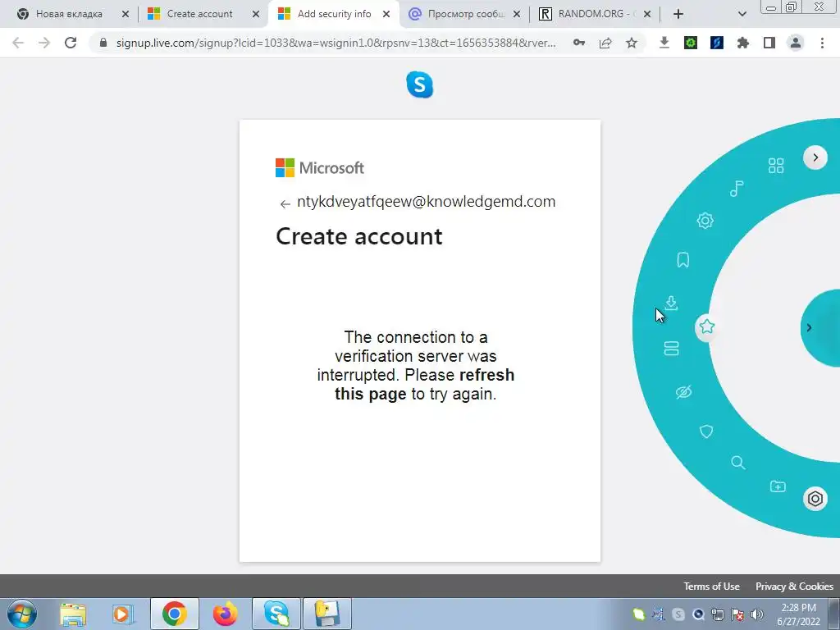The image size is (840, 630).
Task: Open the Extensions puzzle icon
Action: [743, 43]
